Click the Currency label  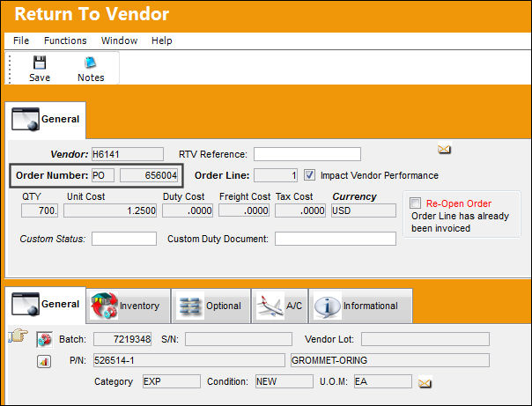[354, 196]
